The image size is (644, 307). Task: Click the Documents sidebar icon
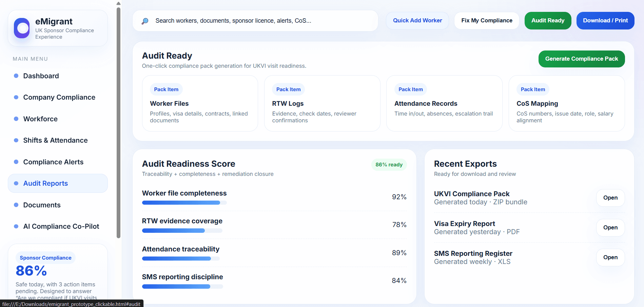coord(16,205)
